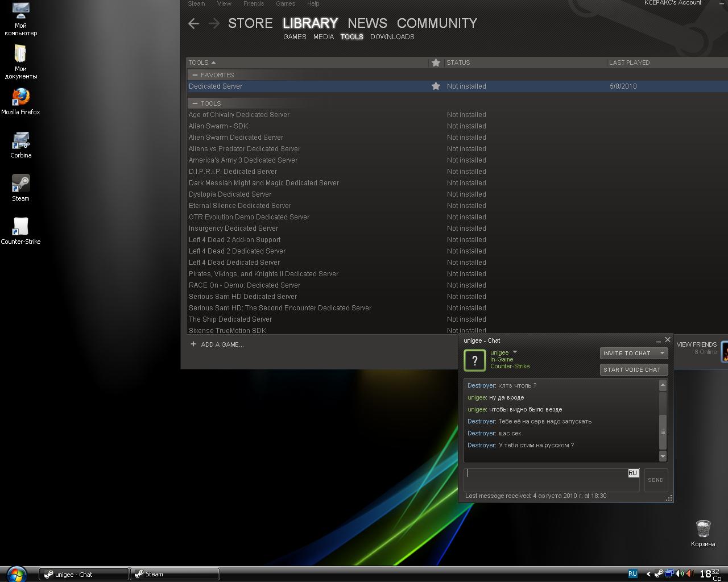Minimize the unigee chat window
The width and height of the screenshot is (728, 582).
(x=658, y=340)
